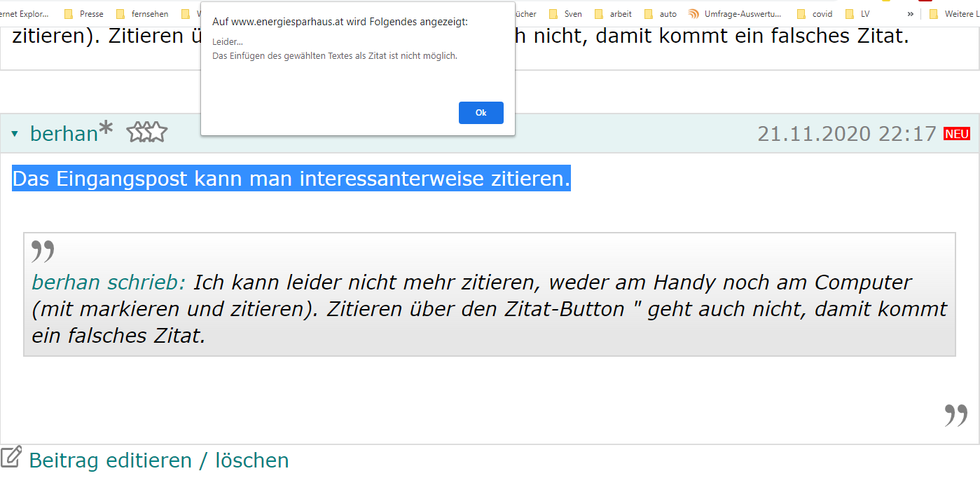This screenshot has width=980, height=478.
Task: Open the covid bookmark folder
Action: click(815, 13)
